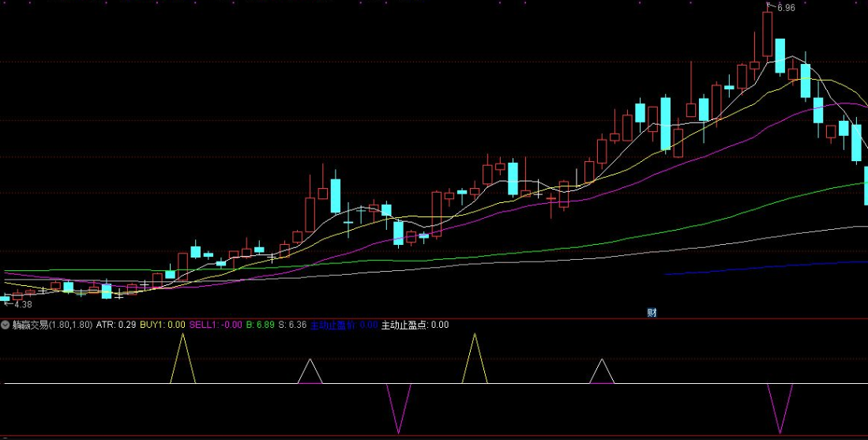Open the 财 financial info marker

click(652, 313)
